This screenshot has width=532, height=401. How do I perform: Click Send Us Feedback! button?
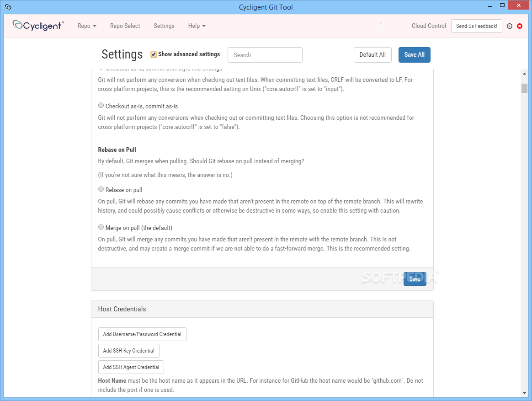[476, 26]
